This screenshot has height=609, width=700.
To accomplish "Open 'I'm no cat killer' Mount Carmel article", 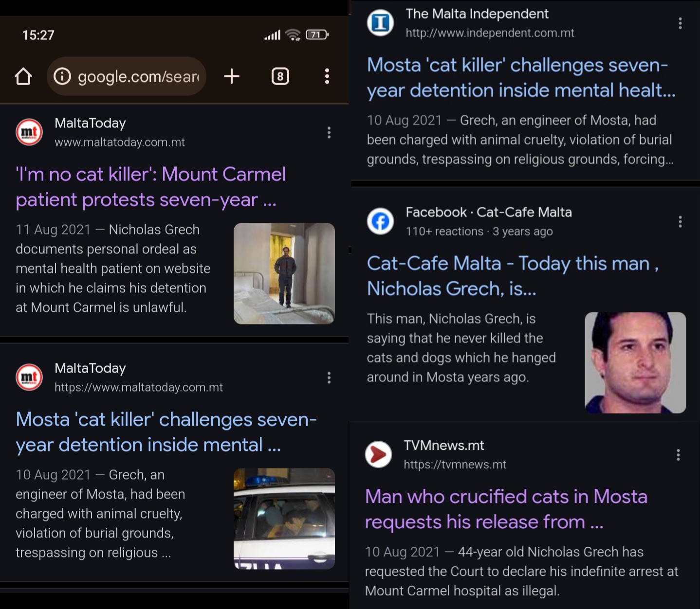I will click(x=150, y=187).
